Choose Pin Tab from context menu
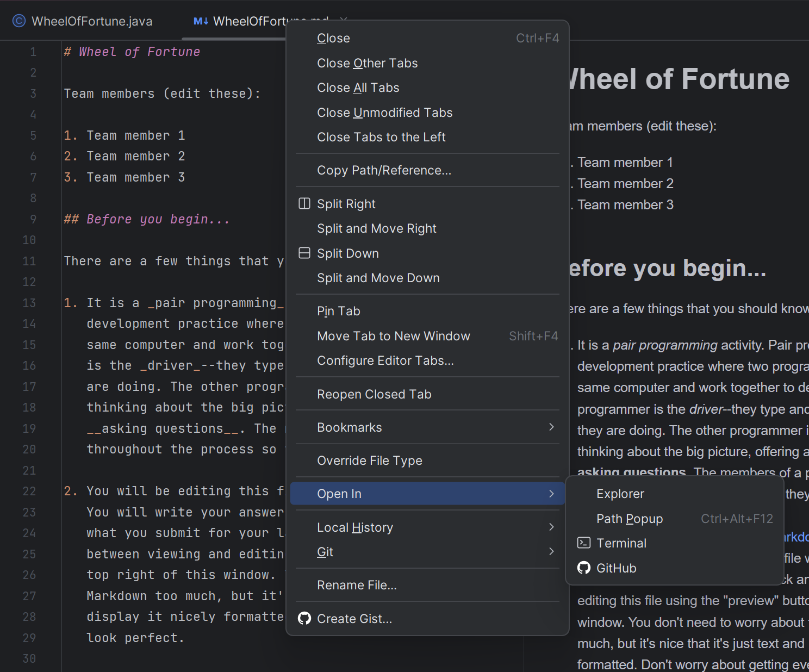The image size is (809, 672). 338,311
